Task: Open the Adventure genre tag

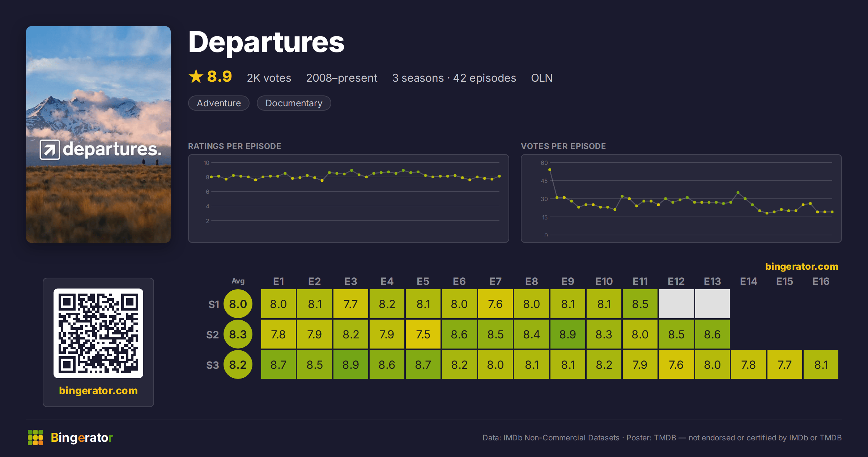Action: [x=219, y=103]
